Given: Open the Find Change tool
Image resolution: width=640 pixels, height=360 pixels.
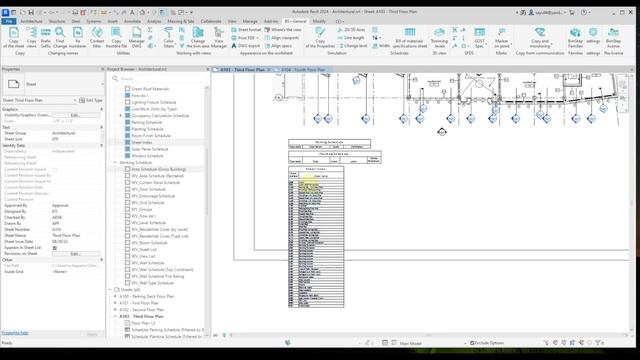Looking at the screenshot, I should (x=60, y=38).
